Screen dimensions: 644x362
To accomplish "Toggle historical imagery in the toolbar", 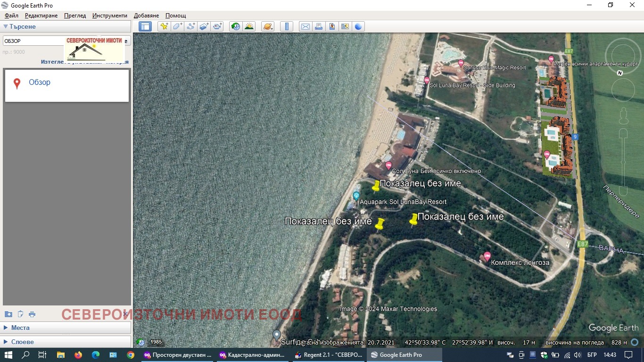I will pyautogui.click(x=235, y=26).
